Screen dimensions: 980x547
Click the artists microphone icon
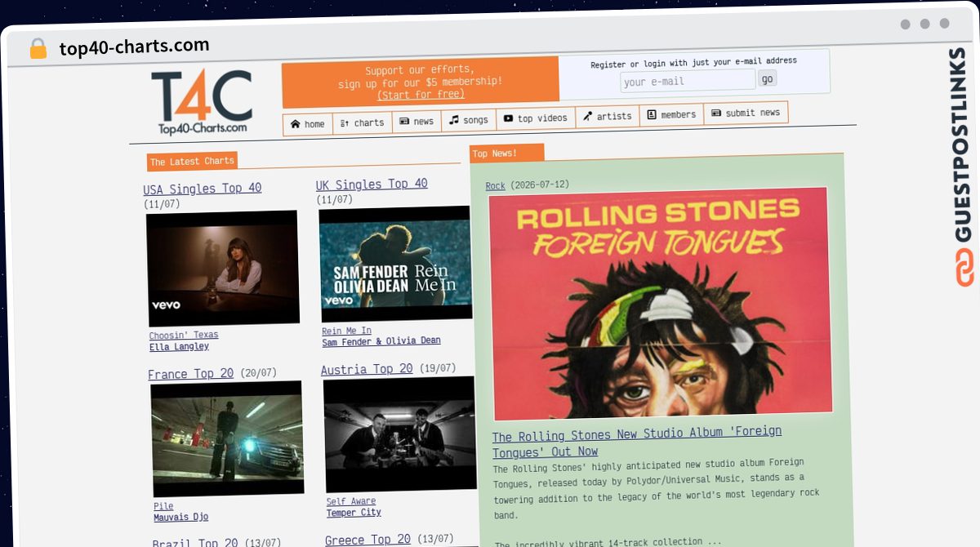click(x=587, y=117)
